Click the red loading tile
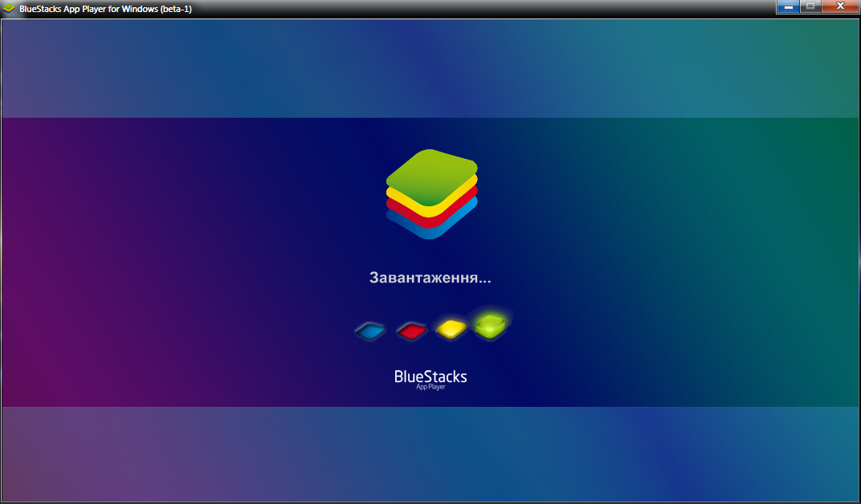861x504 pixels. 412,331
